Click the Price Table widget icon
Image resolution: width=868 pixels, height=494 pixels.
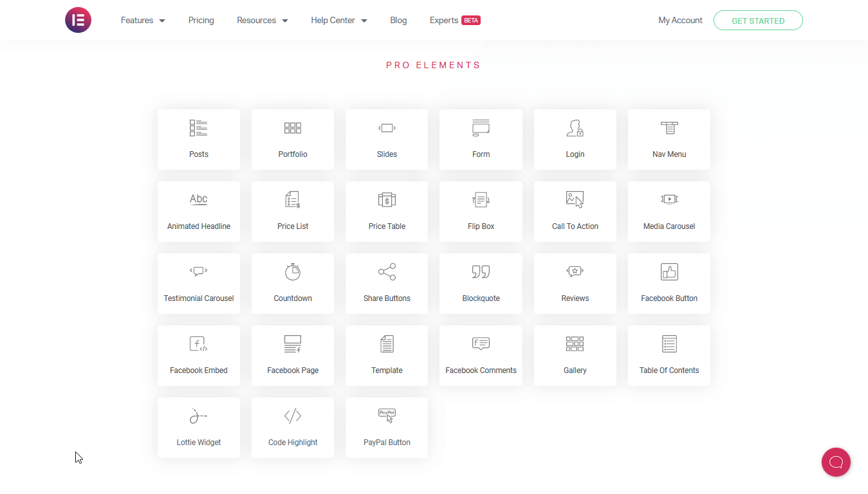pyautogui.click(x=387, y=200)
